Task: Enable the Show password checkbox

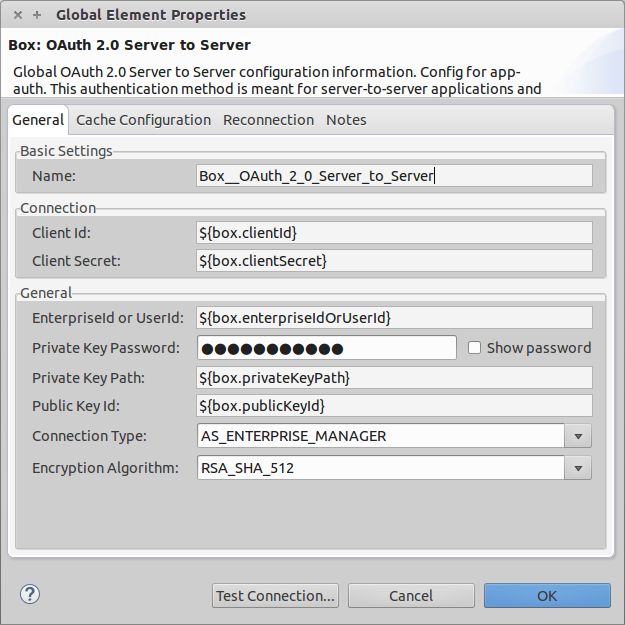Action: (475, 348)
